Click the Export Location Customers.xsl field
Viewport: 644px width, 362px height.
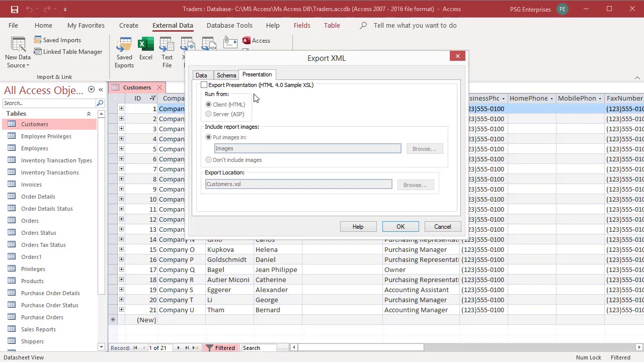tap(298, 184)
